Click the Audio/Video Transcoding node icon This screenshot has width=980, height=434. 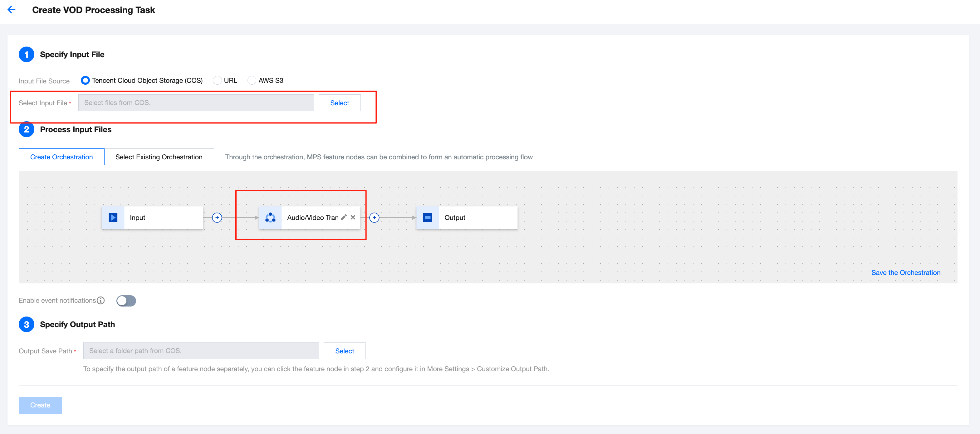[x=270, y=217]
